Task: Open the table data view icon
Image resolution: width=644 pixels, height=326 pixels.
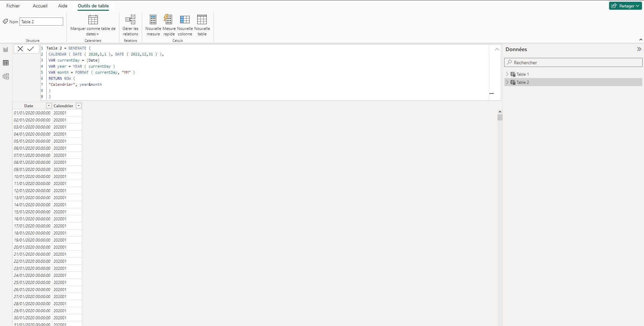Action: [6, 63]
